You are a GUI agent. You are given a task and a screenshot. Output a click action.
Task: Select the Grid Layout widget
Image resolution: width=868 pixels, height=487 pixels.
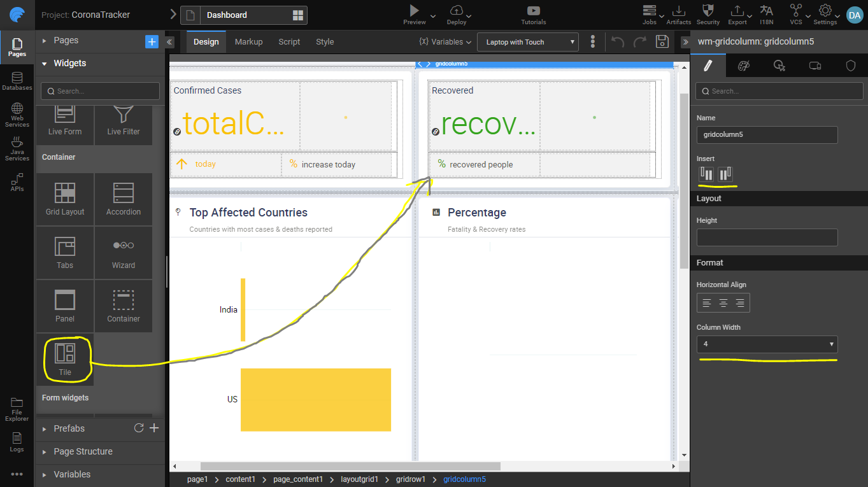(65, 199)
